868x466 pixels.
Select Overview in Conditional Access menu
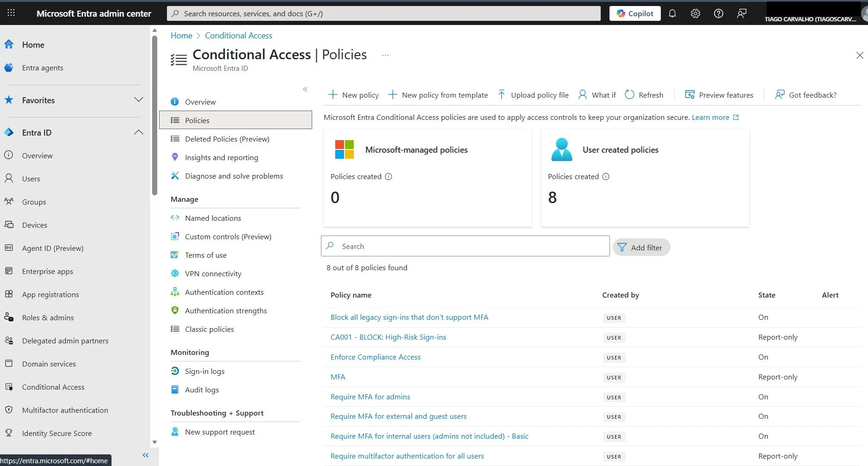pos(200,102)
